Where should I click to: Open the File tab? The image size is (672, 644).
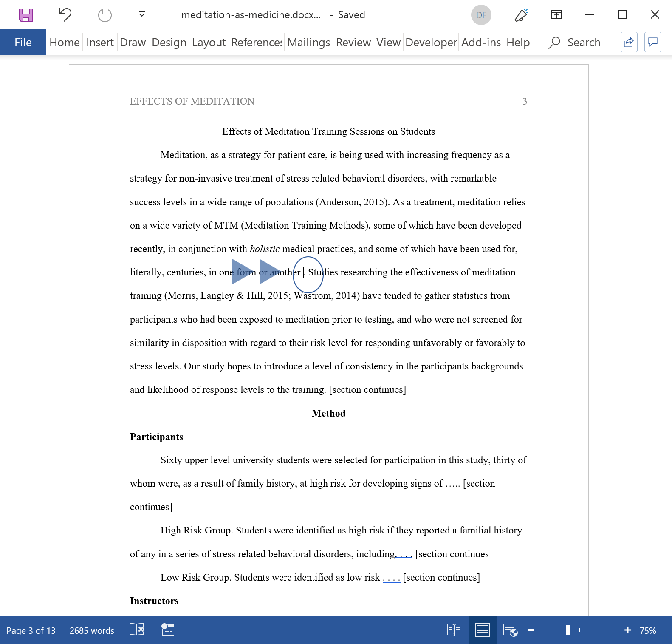[23, 43]
